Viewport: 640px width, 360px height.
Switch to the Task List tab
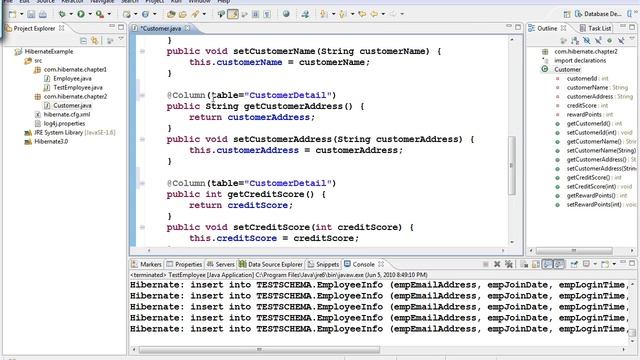595,28
